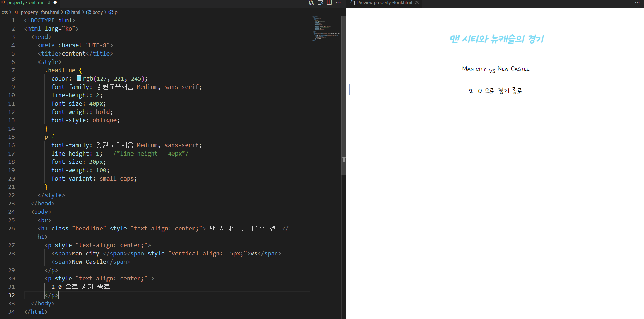
Task: Click the h1 class="headline" tag in code
Action: [x=122, y=228]
